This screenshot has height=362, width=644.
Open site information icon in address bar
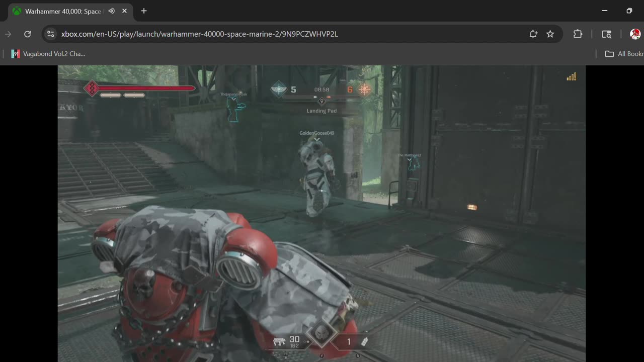pos(50,34)
